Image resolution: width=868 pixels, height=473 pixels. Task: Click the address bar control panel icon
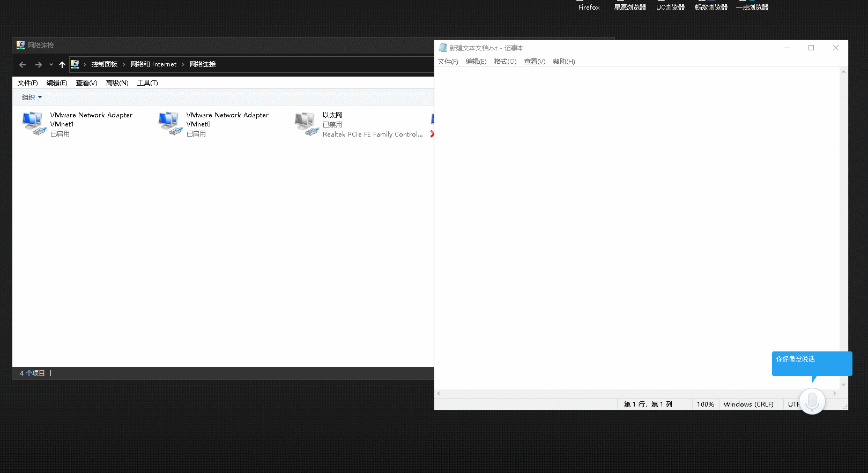pos(75,64)
